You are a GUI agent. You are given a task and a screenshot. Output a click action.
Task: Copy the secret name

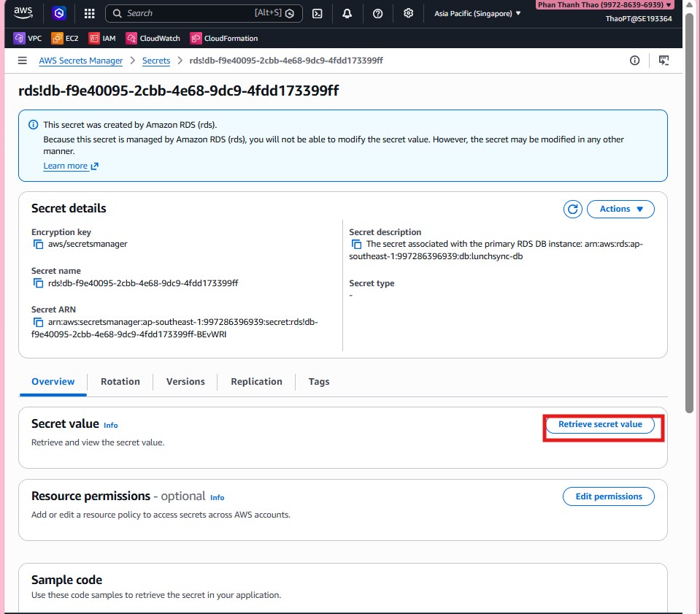(39, 283)
